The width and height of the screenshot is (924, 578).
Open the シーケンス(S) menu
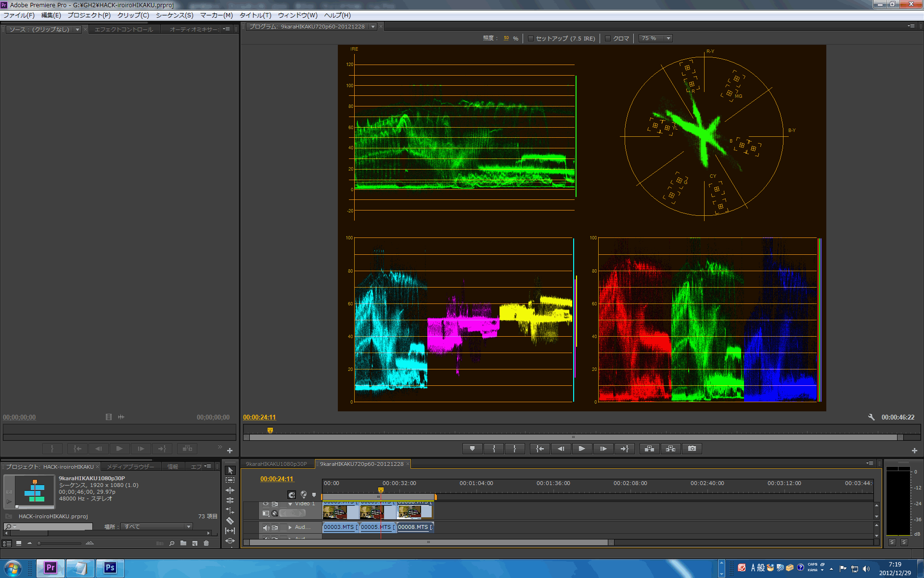[x=174, y=15]
